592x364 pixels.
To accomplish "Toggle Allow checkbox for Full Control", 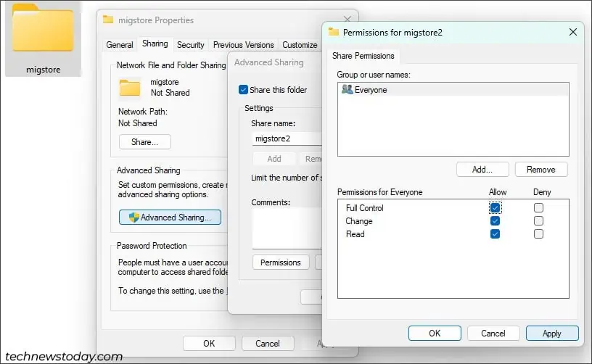I will pos(495,208).
